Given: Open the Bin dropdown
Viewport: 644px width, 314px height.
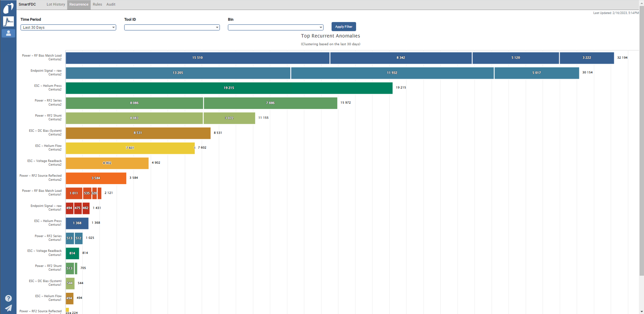Looking at the screenshot, I should 275,27.
